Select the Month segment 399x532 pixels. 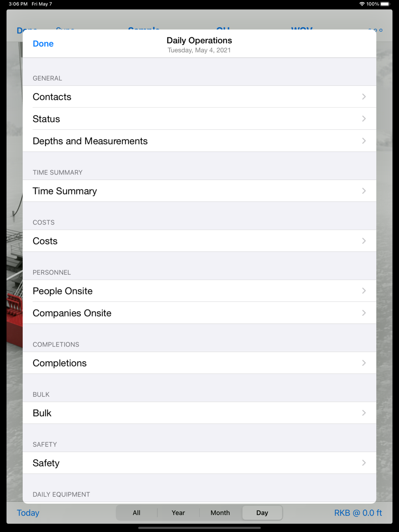coord(220,513)
